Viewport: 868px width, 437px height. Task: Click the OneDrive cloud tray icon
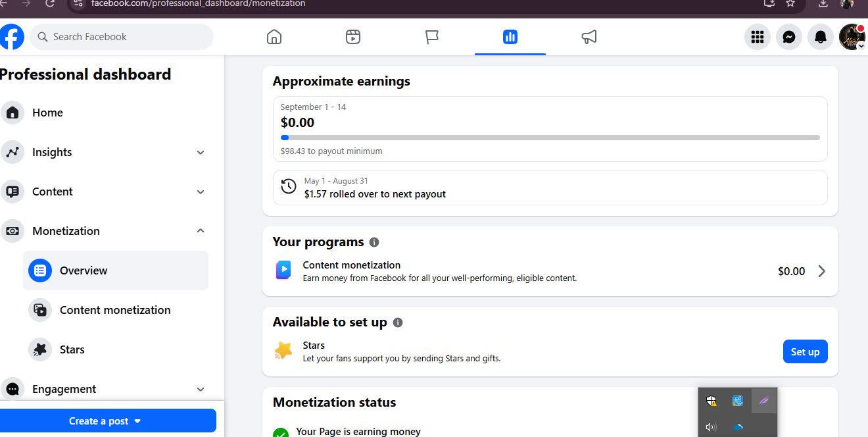click(x=738, y=426)
